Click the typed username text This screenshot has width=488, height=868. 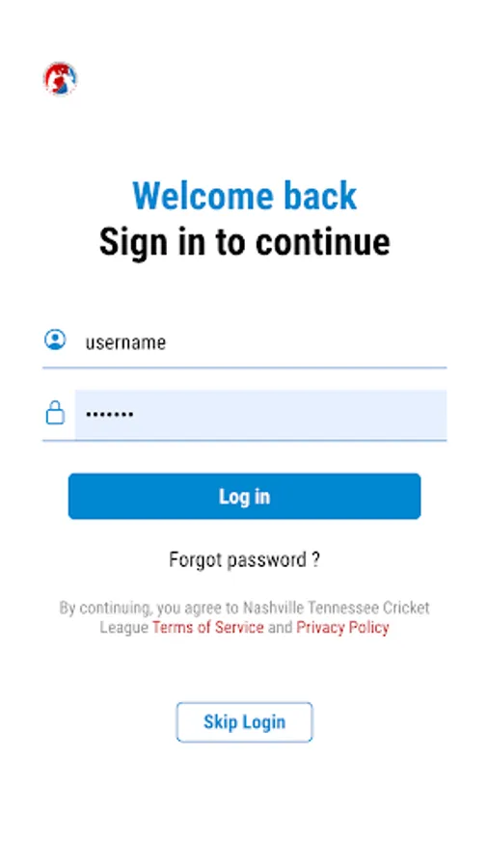tap(125, 343)
